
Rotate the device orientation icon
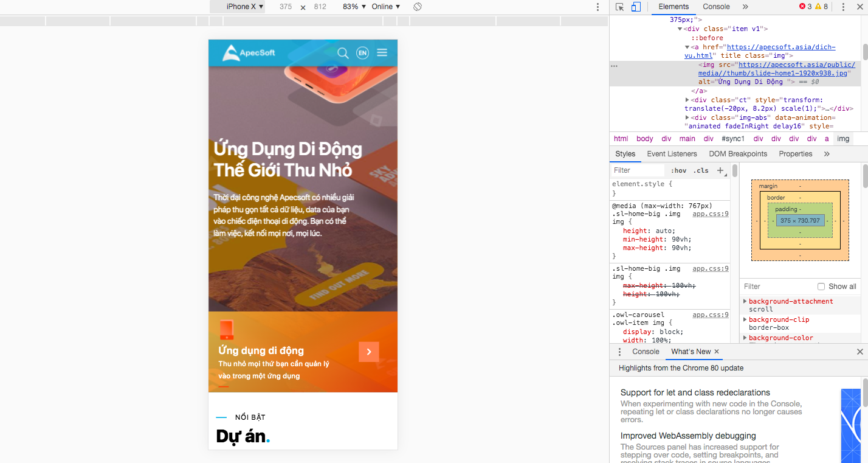pyautogui.click(x=418, y=7)
